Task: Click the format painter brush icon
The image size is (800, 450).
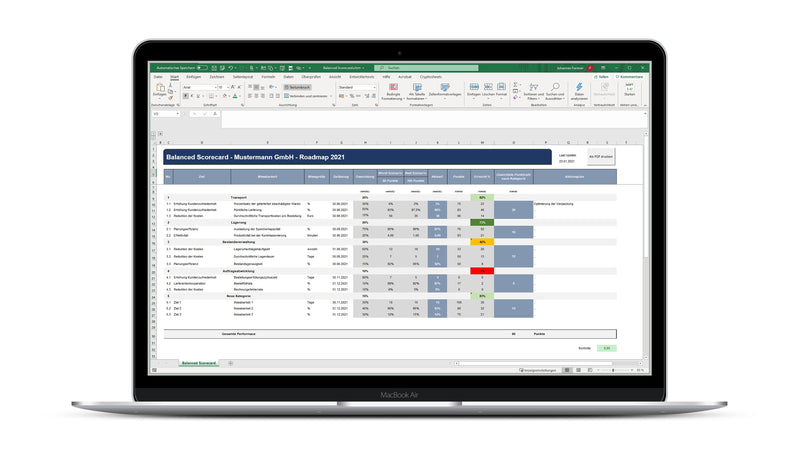Action: [170, 98]
